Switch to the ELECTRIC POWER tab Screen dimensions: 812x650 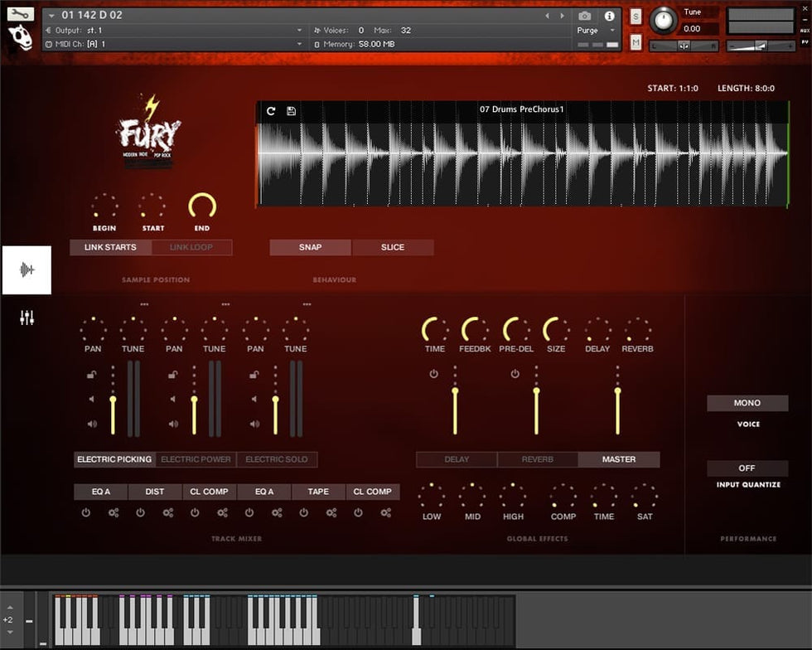coord(196,459)
